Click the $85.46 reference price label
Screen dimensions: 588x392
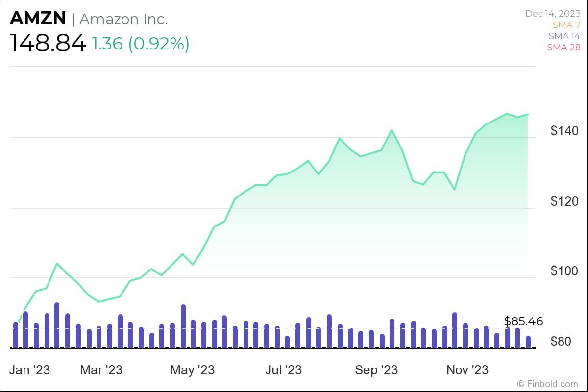(x=523, y=321)
